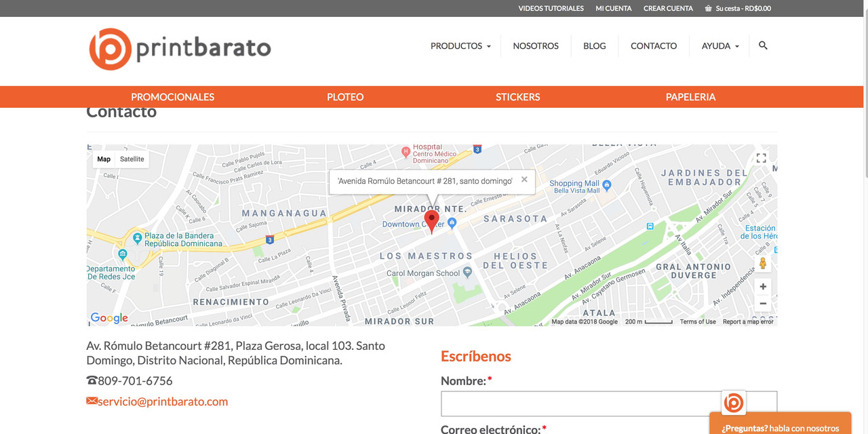This screenshot has height=434, width=868.
Task: Click the Nombre input field
Action: [609, 403]
